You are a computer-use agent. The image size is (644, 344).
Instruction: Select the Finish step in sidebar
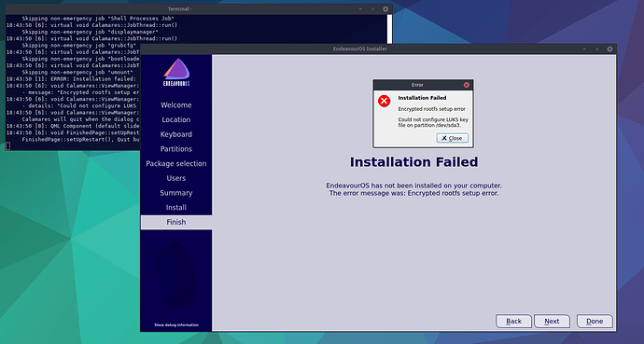176,222
